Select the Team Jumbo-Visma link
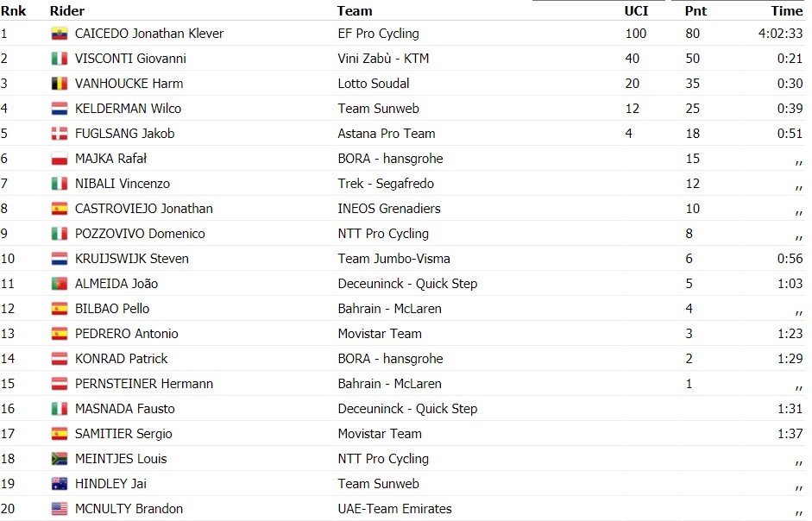Viewport: 812px width, 521px height. pos(393,259)
